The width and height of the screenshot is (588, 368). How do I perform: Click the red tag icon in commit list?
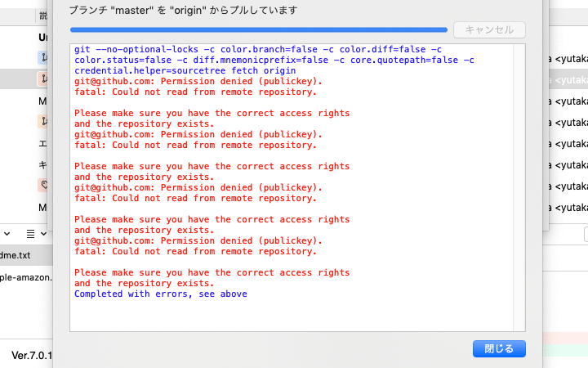(x=43, y=186)
